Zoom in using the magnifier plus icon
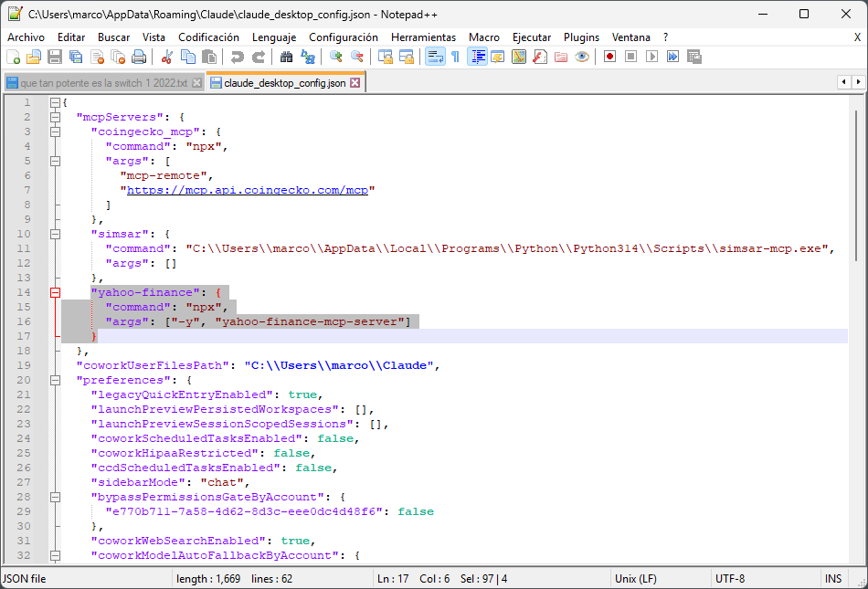868x589 pixels. (x=336, y=57)
